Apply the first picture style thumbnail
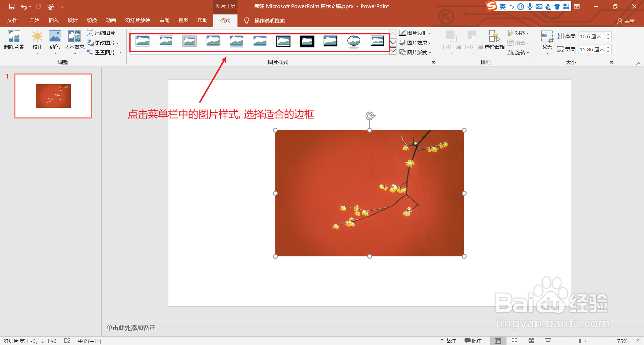644x345 pixels. (143, 41)
